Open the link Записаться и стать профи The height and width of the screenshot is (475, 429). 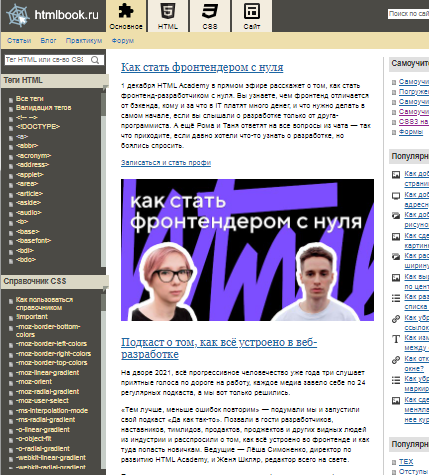tap(166, 163)
